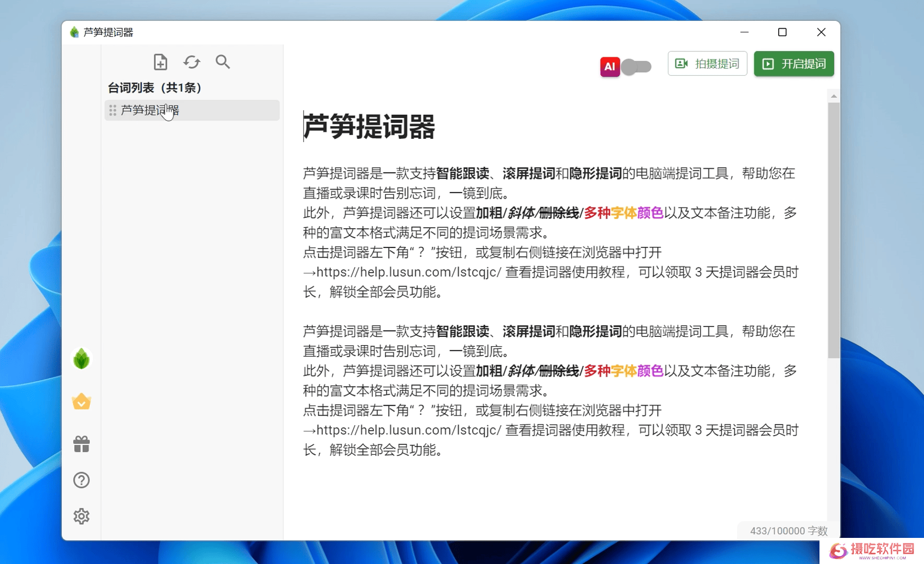Click the refresh sync icon
The width and height of the screenshot is (924, 564).
[192, 62]
